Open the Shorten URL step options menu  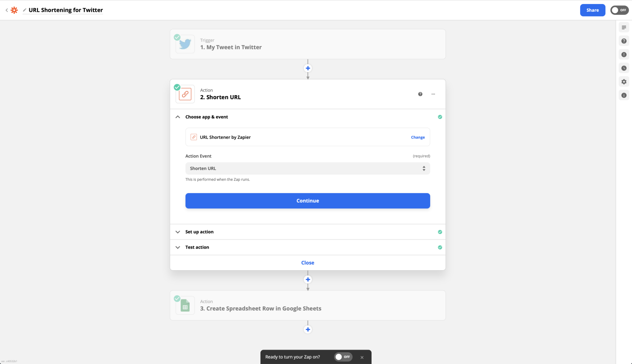point(433,94)
